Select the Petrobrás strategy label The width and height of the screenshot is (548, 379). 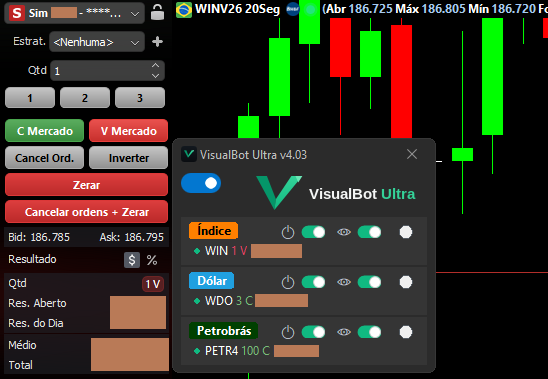(x=224, y=331)
